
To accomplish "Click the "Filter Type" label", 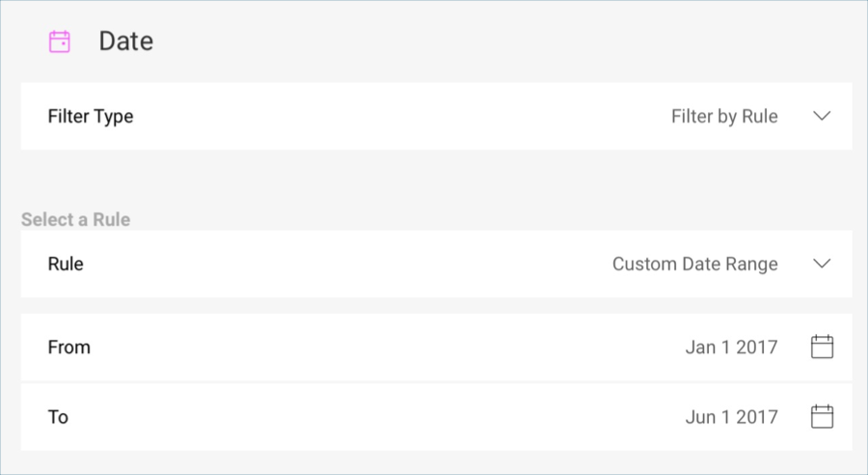I will tap(91, 116).
